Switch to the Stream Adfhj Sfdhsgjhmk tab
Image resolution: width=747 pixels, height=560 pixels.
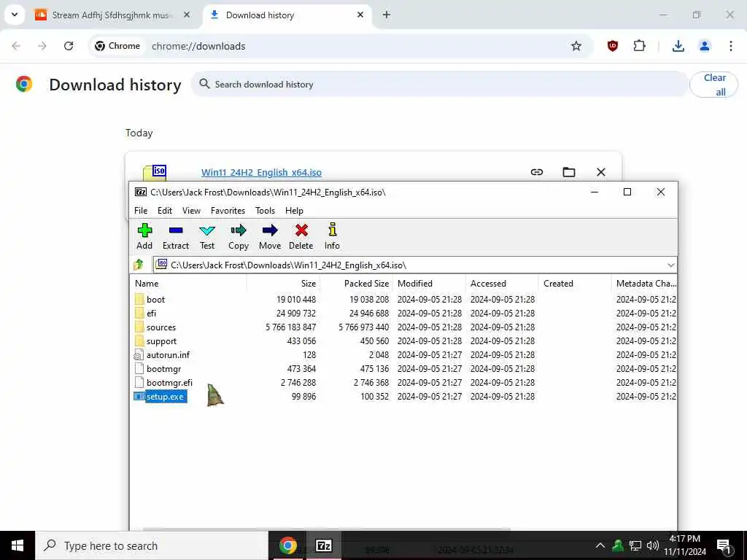113,15
